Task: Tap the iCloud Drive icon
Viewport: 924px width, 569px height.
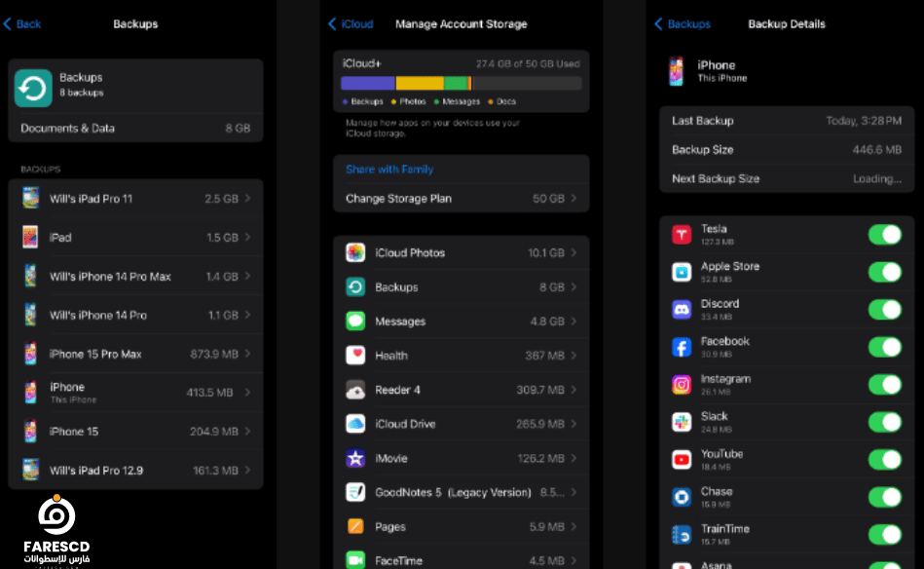Action: (355, 424)
